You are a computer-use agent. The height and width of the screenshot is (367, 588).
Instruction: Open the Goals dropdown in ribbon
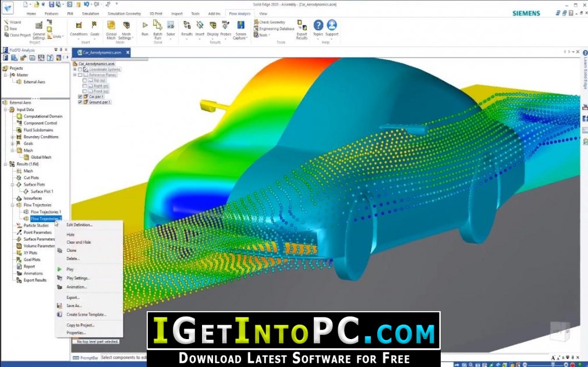94,29
